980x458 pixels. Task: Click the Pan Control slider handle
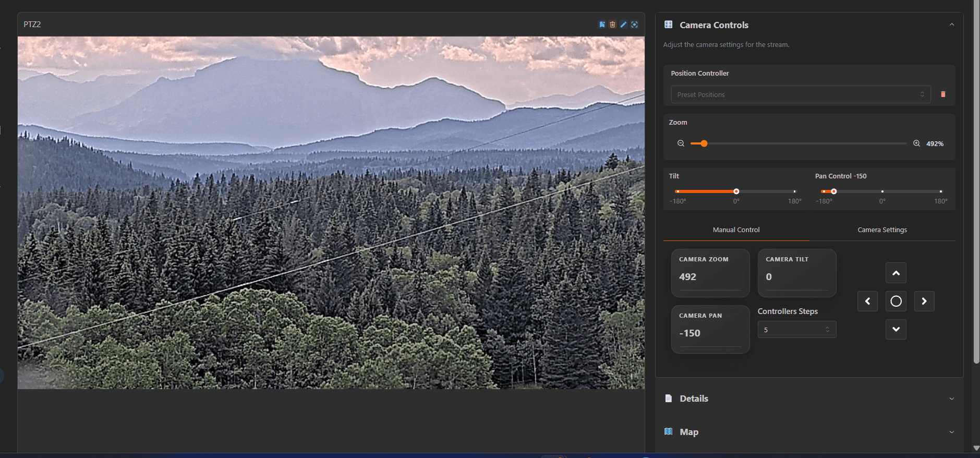(833, 191)
